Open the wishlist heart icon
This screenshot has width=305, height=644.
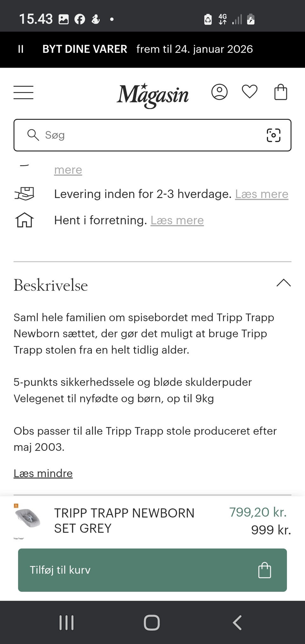tap(249, 92)
